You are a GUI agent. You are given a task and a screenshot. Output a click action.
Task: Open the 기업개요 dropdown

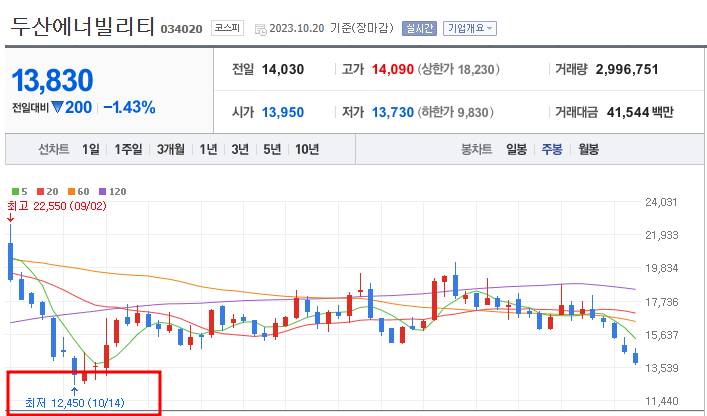click(x=469, y=28)
